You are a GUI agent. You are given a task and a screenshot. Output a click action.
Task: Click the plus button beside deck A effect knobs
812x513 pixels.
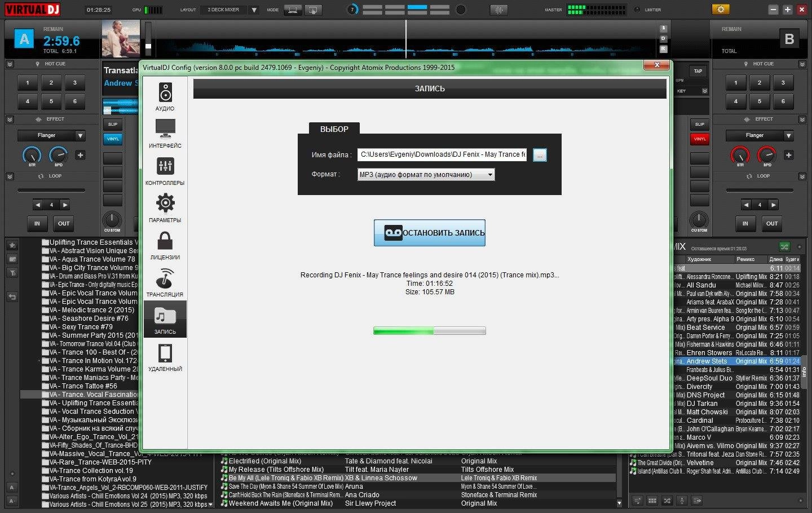tap(80, 155)
